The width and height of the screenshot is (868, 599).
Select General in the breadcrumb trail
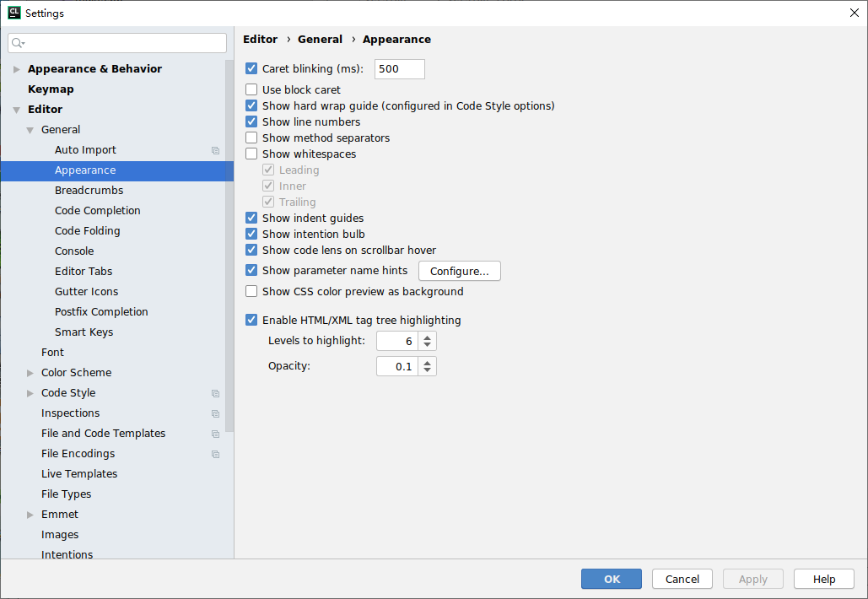tap(320, 39)
